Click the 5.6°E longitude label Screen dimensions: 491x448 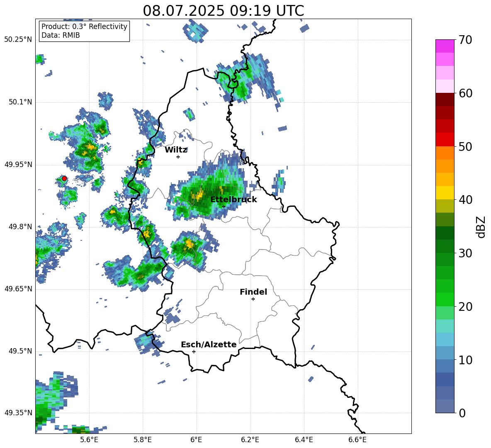pos(89,440)
